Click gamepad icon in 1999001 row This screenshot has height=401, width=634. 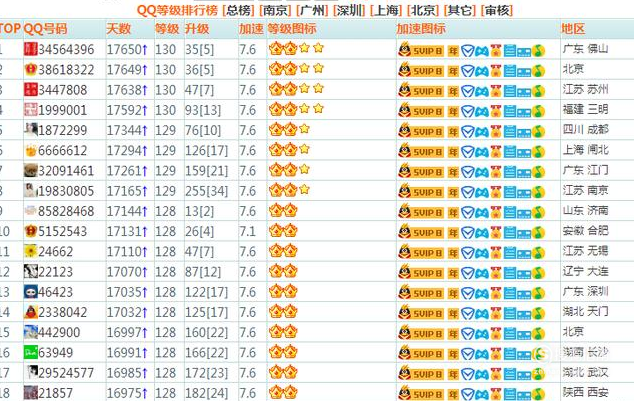[x=482, y=112]
